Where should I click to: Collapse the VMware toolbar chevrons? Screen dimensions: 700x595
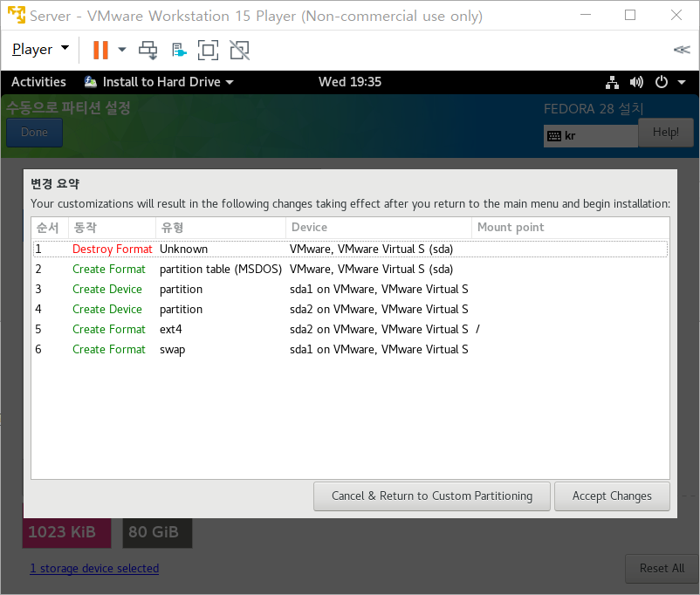(682, 50)
